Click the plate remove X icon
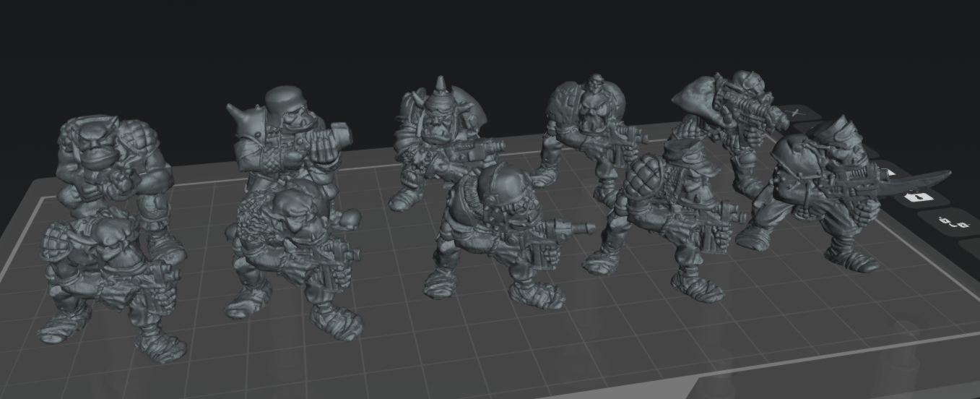Screen dimensions: 980x399 point(795,113)
